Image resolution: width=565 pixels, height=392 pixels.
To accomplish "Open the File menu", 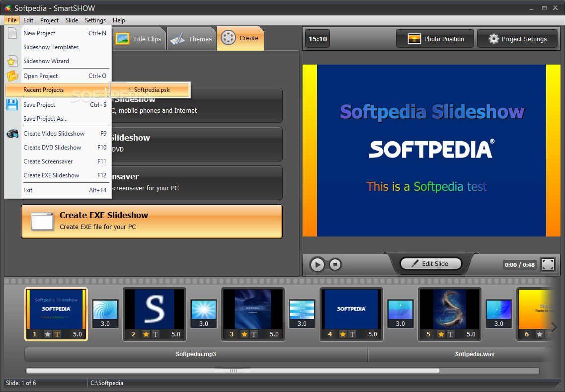I will coord(12,20).
